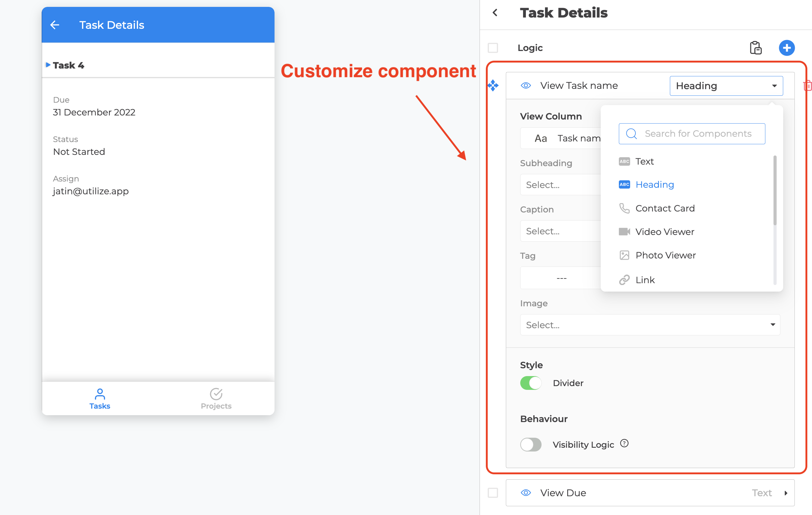Click the Video Viewer camera icon

click(x=624, y=232)
